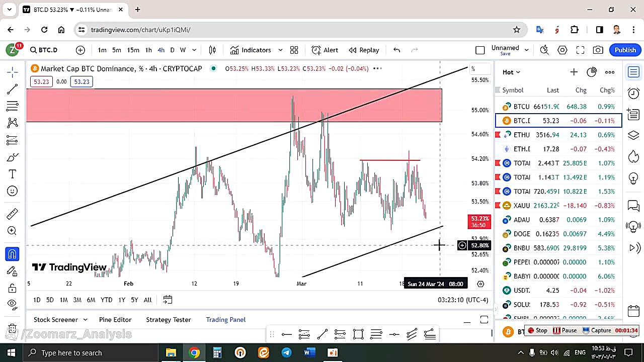This screenshot has height=362, width=644.
Task: Start bar Replay mode
Action: [364, 50]
